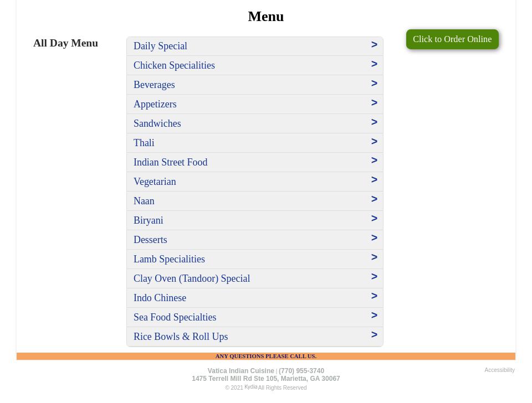Expand the Sandwiches section
The height and width of the screenshot is (403, 532).
click(x=157, y=123)
